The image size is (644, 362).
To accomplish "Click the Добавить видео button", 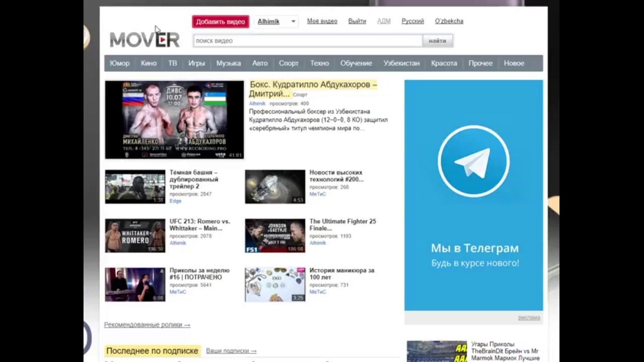I will (x=220, y=22).
